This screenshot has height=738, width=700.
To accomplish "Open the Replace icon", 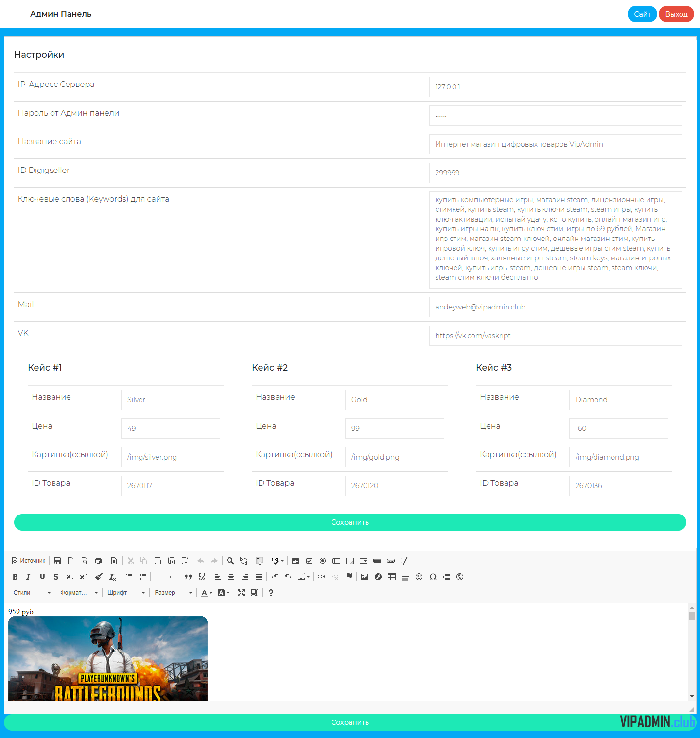I will click(x=244, y=561).
